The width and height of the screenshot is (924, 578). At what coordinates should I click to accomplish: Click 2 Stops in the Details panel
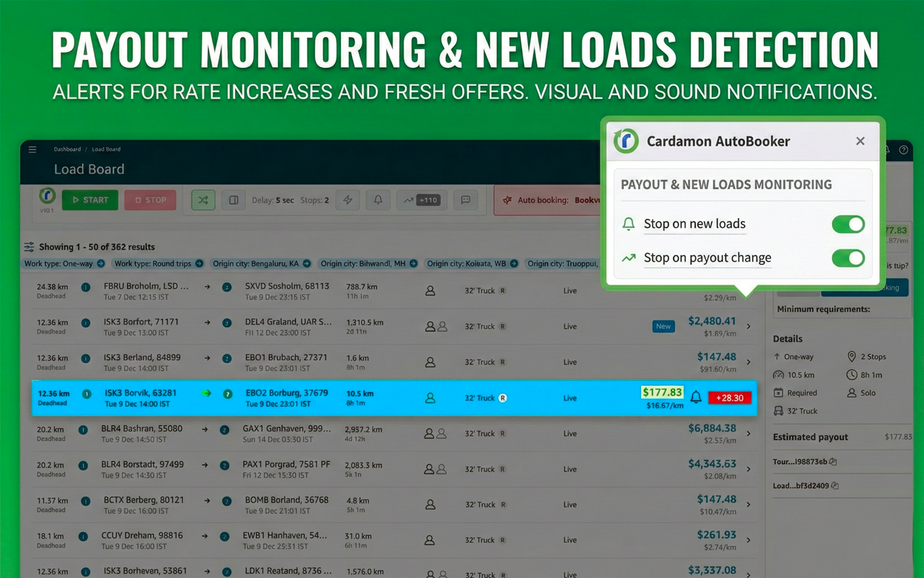click(x=866, y=357)
